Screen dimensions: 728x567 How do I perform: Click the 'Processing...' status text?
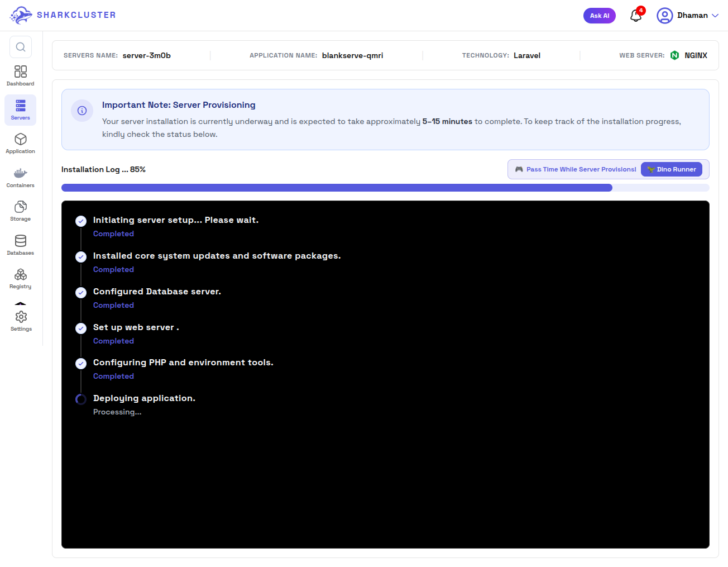click(117, 412)
